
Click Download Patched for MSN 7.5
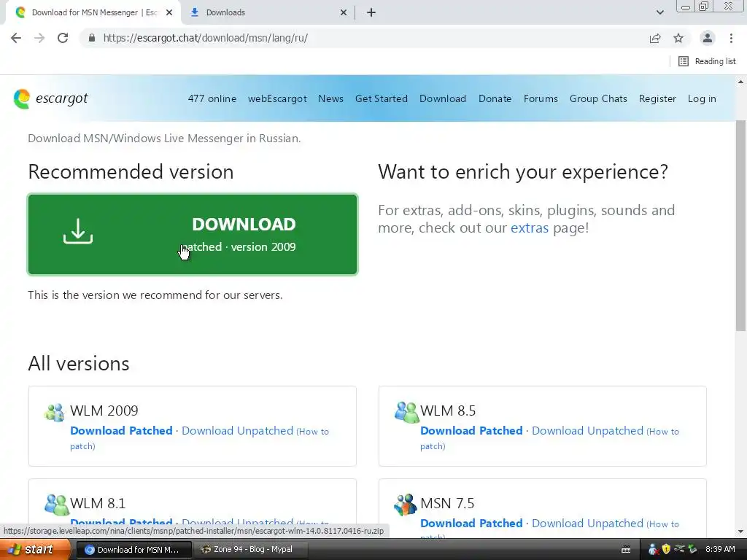[x=471, y=524]
